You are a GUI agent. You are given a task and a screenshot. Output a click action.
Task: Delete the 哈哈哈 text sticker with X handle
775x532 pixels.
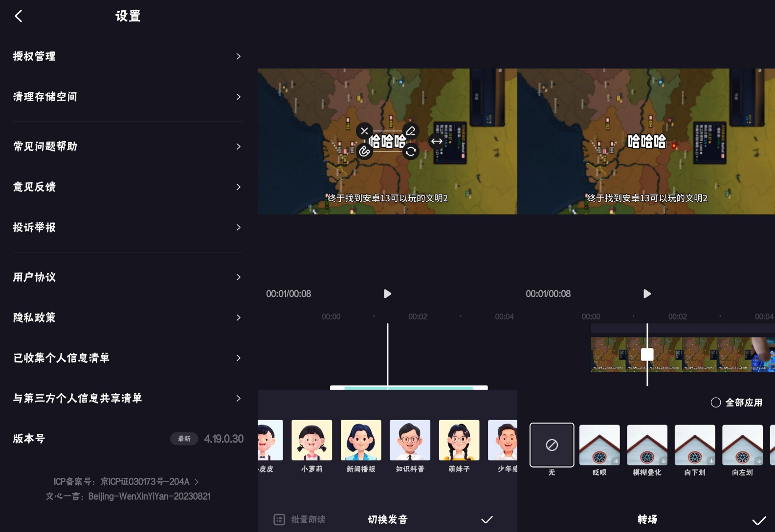[364, 131]
